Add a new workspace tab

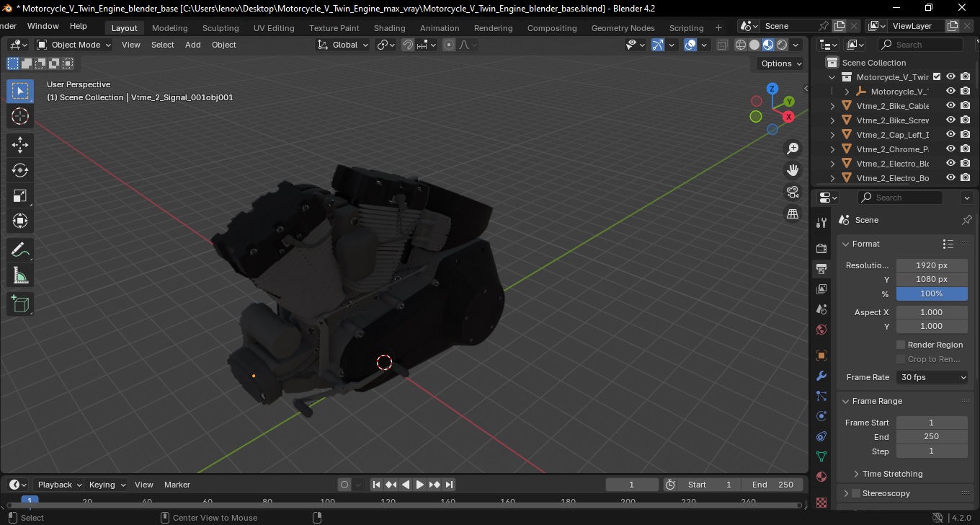pos(718,28)
